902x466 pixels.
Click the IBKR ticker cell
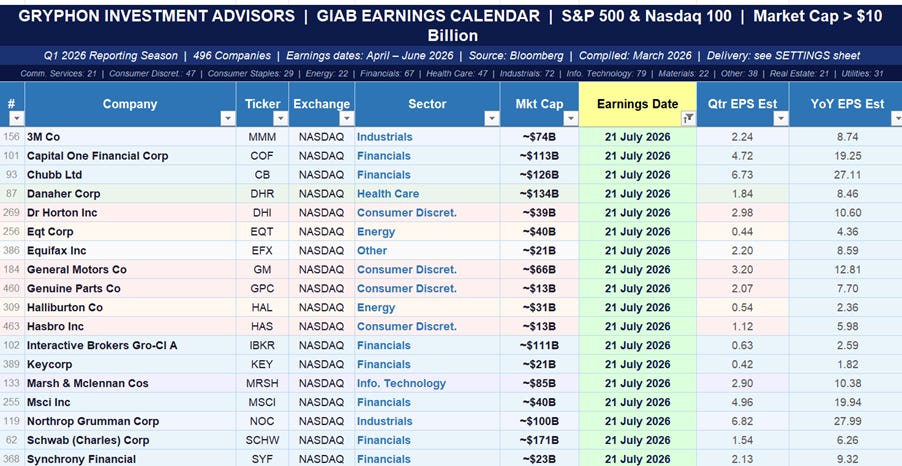coord(262,346)
